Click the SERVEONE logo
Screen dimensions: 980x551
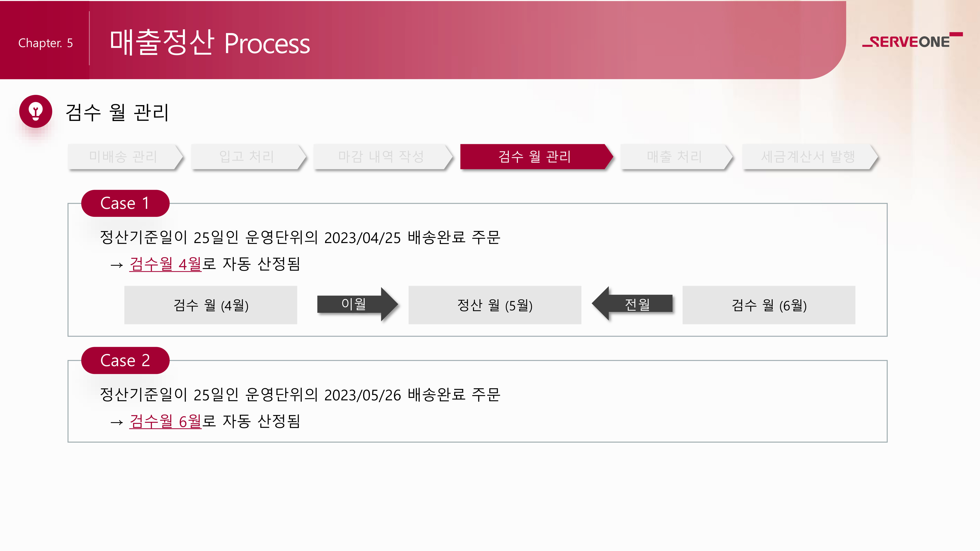912,41
